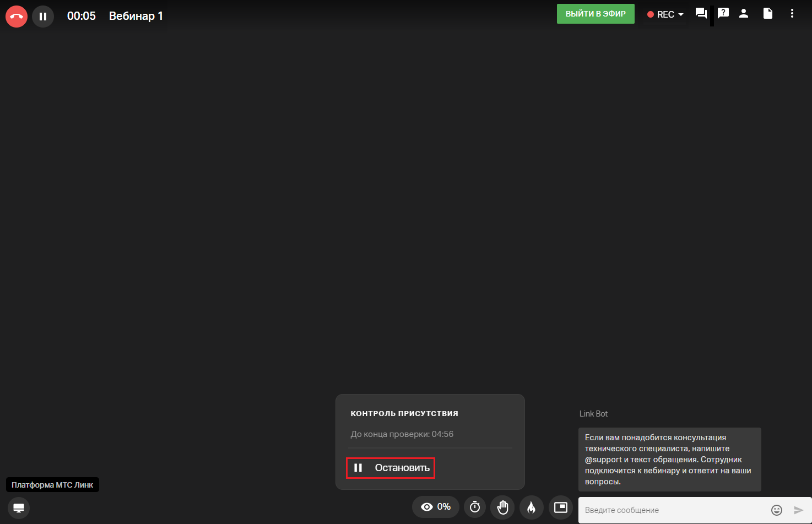812x524 pixels.
Task: Toggle the attendance eye 0% indicator
Action: (x=436, y=507)
